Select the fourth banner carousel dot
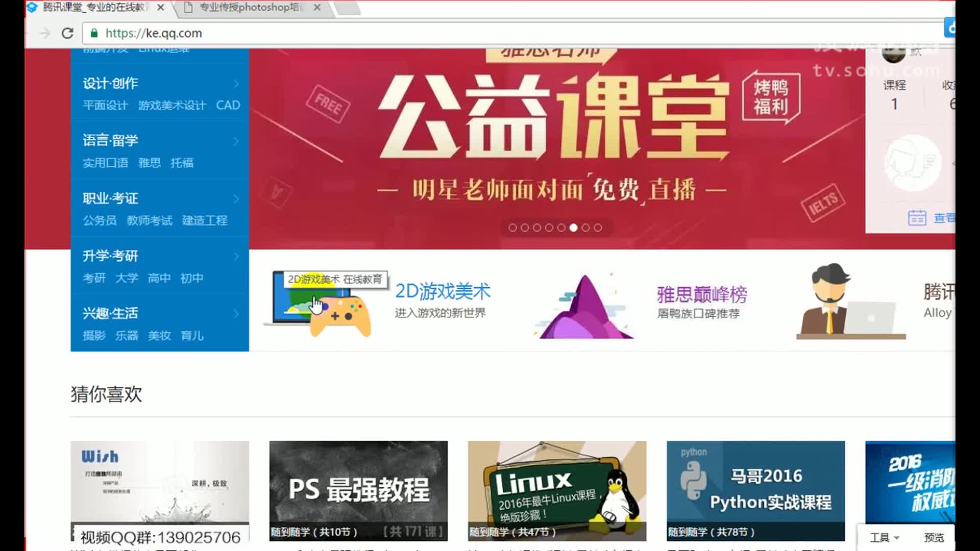980x551 pixels. tap(549, 228)
